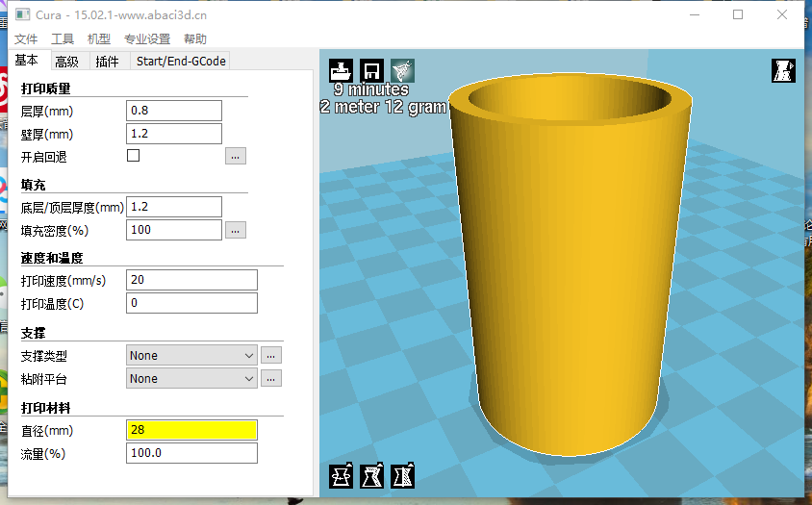Select the Rotate tool icon
The width and height of the screenshot is (812, 505).
point(341,474)
